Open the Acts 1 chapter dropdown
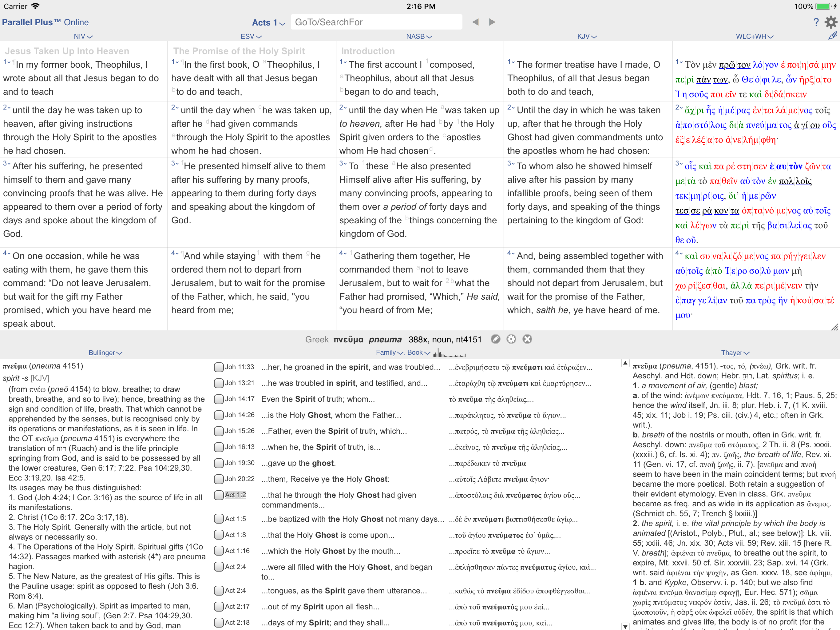 pyautogui.click(x=268, y=23)
